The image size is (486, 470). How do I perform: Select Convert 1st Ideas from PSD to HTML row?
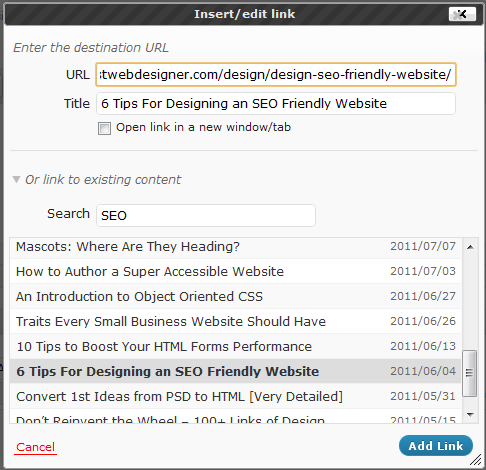point(235,397)
